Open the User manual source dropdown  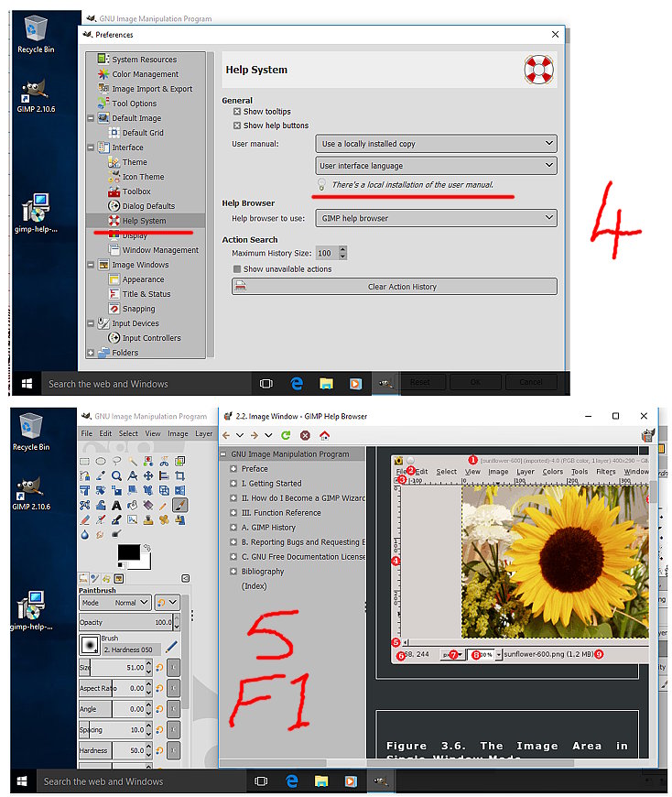coord(436,143)
